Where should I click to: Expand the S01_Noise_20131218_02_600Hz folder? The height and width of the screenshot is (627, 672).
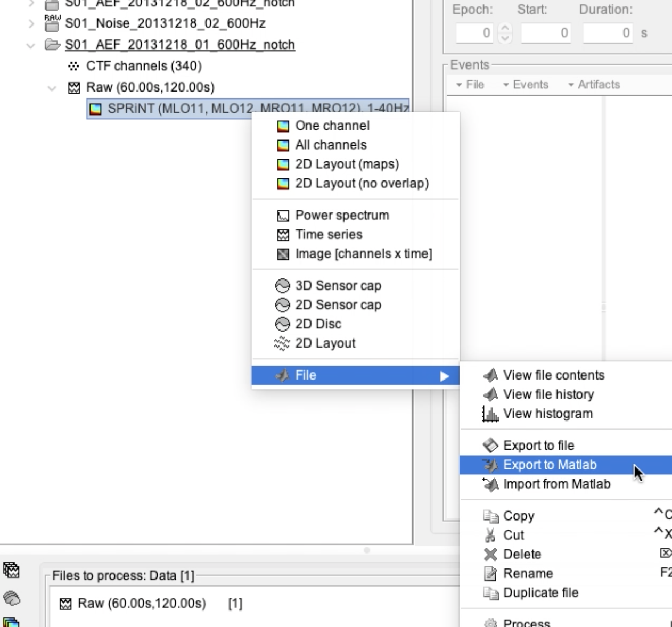coord(31,24)
